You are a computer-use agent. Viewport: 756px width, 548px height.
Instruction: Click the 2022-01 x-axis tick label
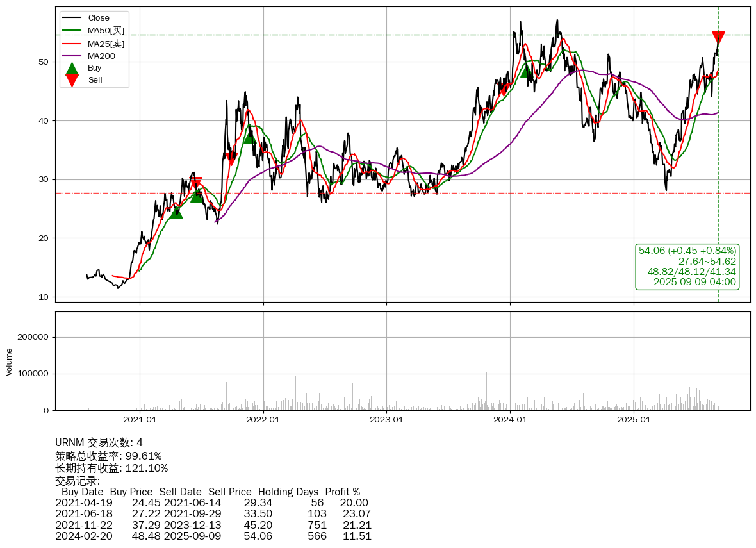(x=263, y=420)
